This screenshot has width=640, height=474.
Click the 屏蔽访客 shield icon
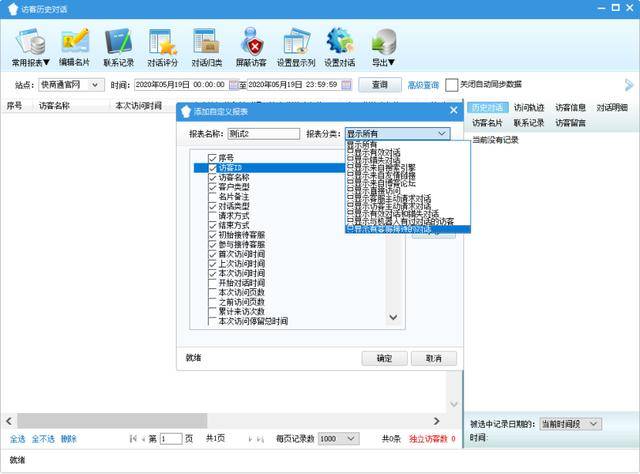coord(251,41)
